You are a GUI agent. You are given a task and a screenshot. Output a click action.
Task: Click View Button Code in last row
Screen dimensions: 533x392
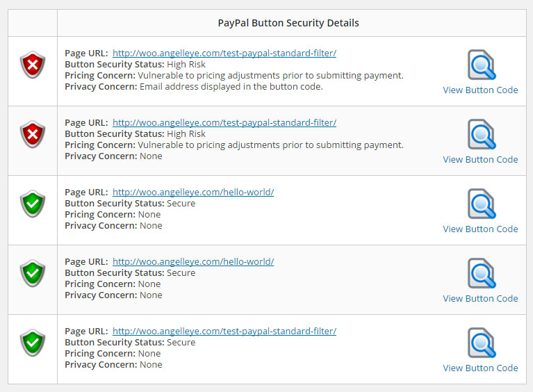click(x=480, y=368)
